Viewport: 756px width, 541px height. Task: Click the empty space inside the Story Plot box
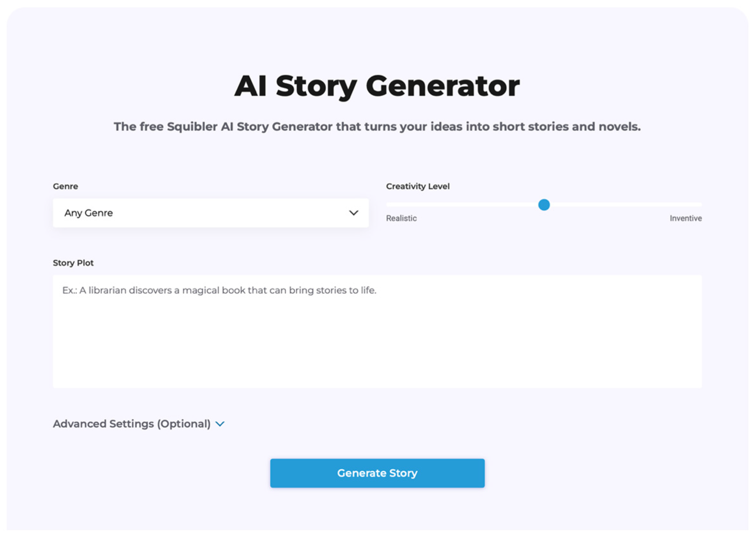(x=377, y=343)
